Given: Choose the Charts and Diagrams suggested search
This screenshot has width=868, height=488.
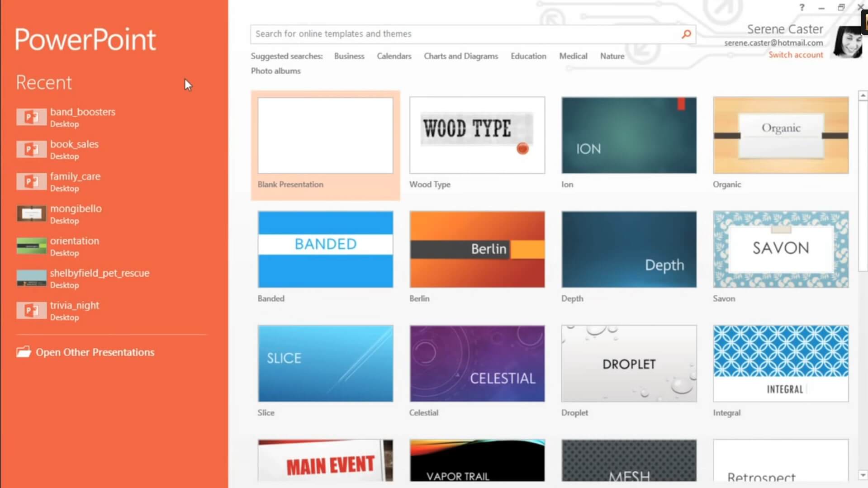Looking at the screenshot, I should [x=460, y=56].
